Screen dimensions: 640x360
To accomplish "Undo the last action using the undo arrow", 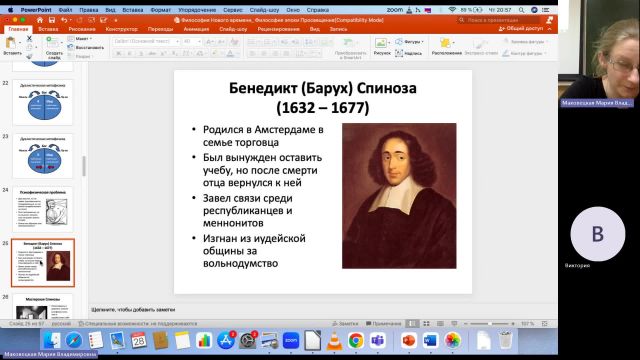I will 64,20.
